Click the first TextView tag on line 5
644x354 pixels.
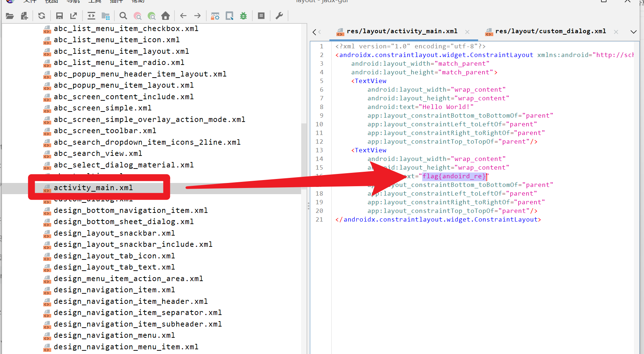[369, 81]
